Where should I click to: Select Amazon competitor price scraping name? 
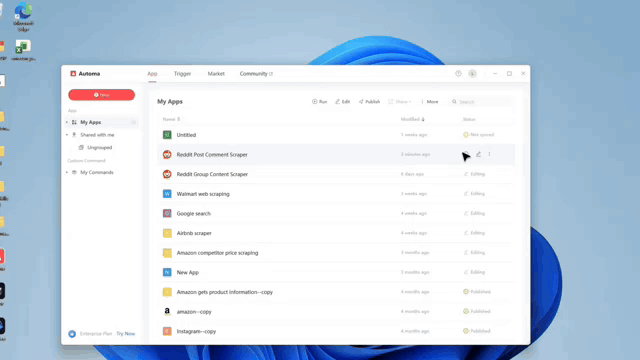coord(217,253)
